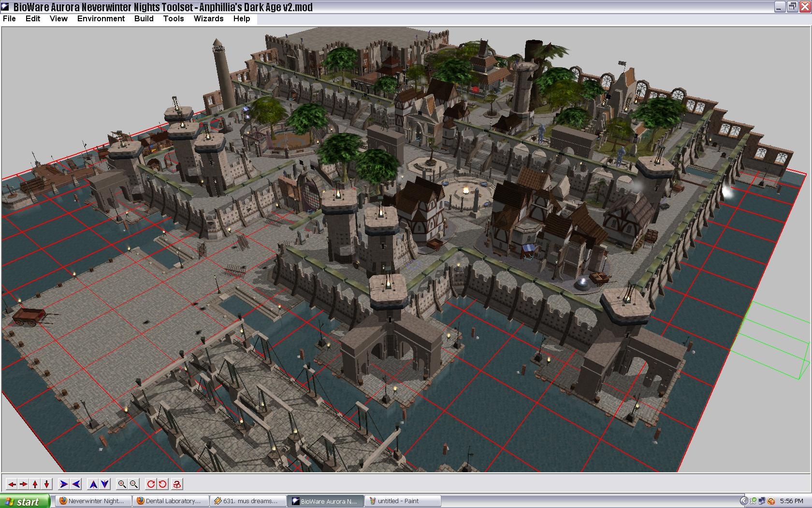Click the red left arrow camera button

(x=12, y=484)
